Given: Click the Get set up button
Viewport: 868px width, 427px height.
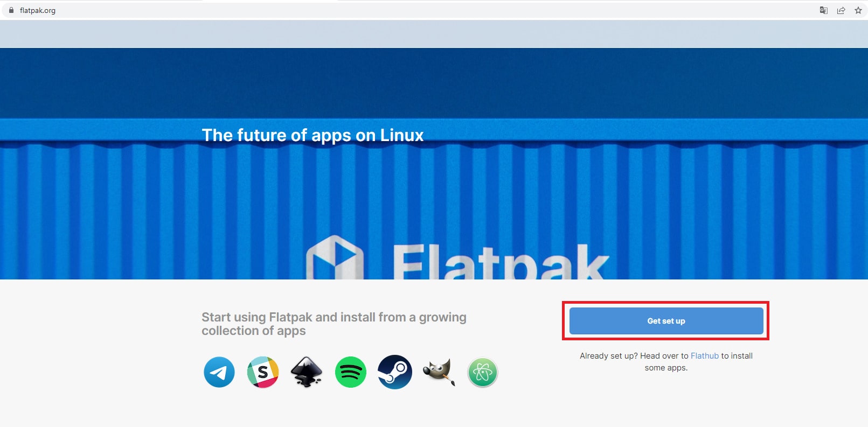Looking at the screenshot, I should 666,321.
